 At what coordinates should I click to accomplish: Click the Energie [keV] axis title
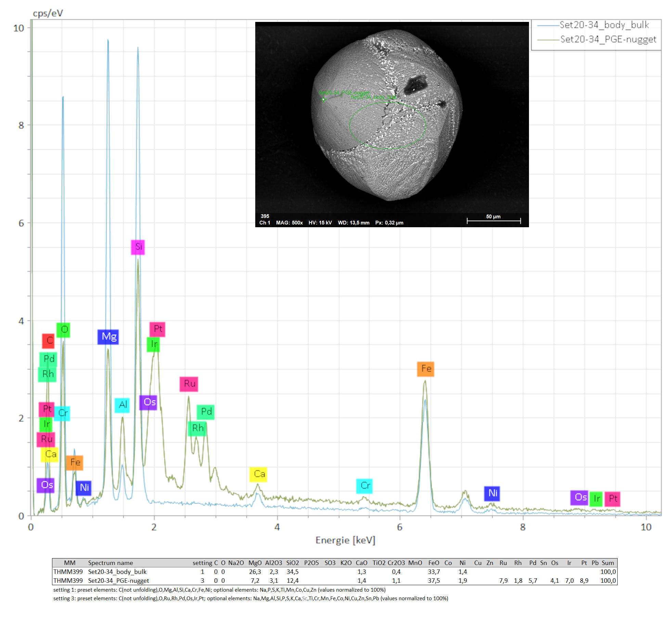point(345,540)
